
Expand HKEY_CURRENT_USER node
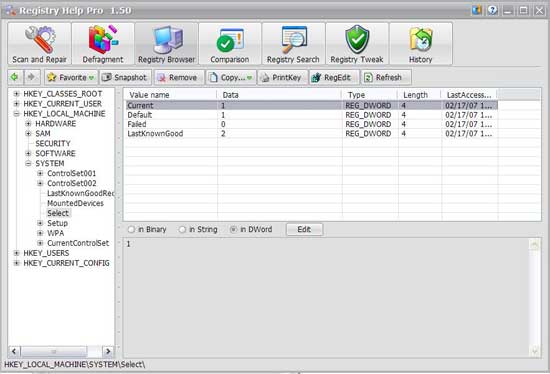coord(16,103)
